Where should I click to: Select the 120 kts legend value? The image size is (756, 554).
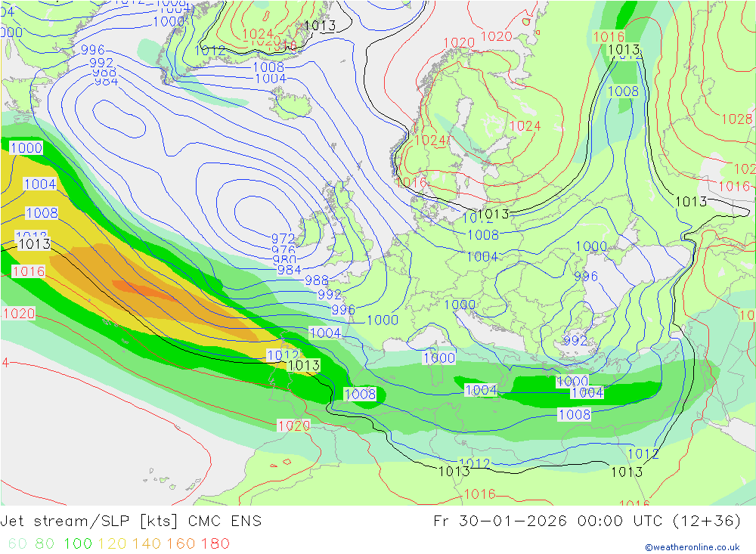112,543
